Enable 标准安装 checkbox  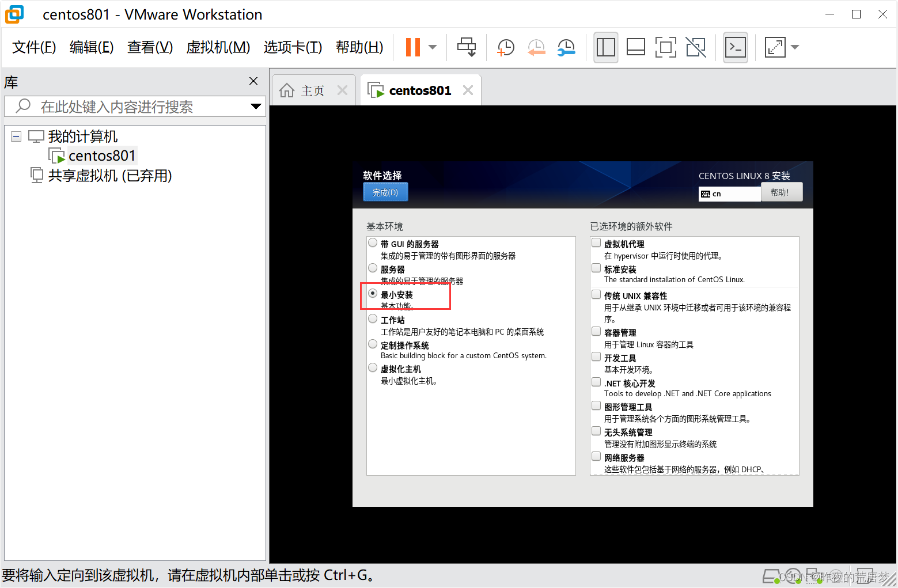(597, 268)
